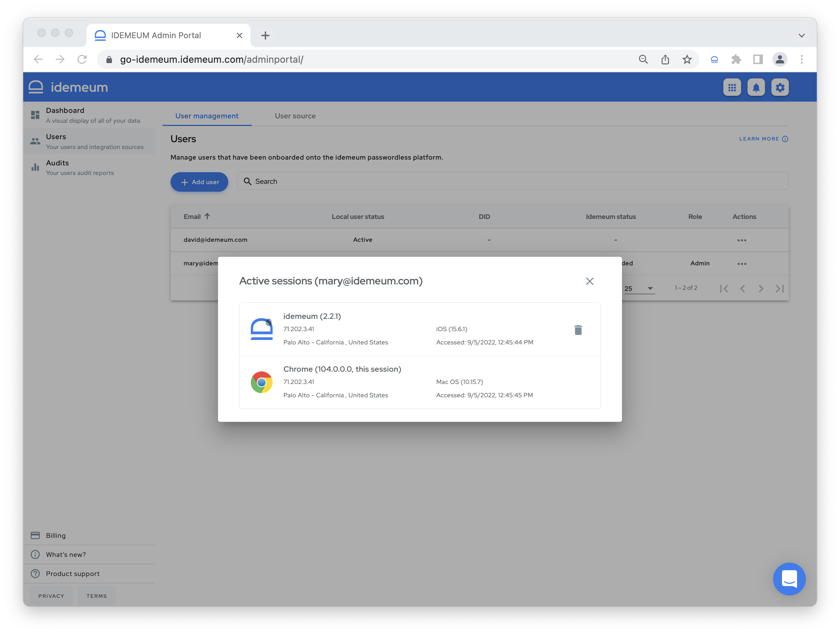Click the idemeum app session icon
This screenshot has height=635, width=840.
[x=262, y=329]
